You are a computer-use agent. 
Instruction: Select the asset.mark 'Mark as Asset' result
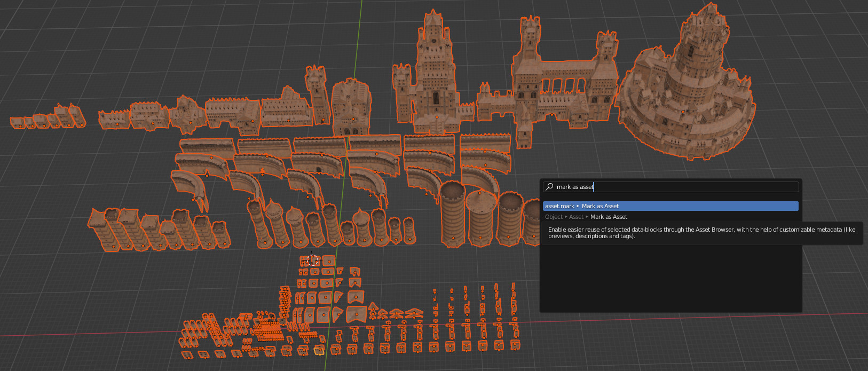[x=670, y=206]
